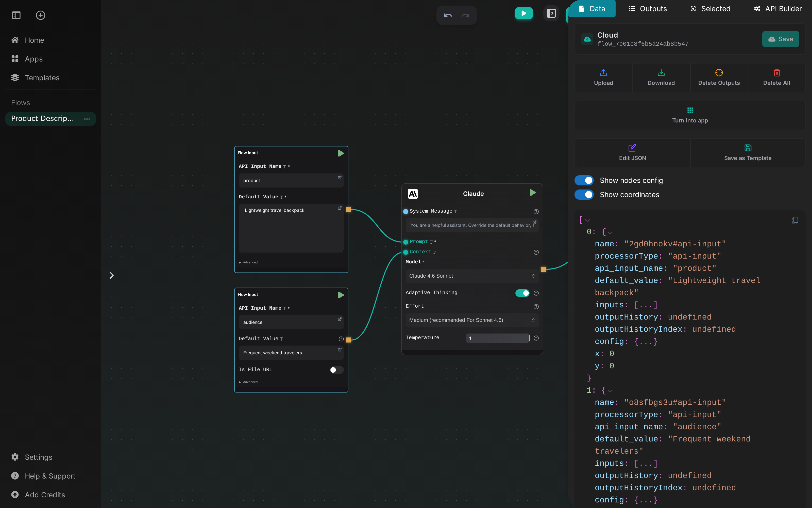Viewport: 812px width, 508px height.
Task: Open the Effort dropdown
Action: 472,320
